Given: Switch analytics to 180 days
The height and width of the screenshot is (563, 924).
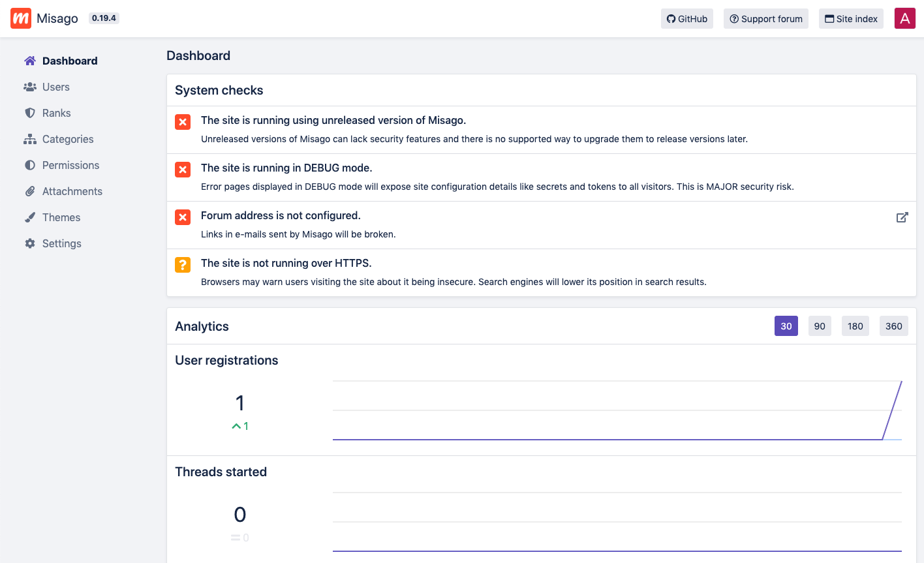Looking at the screenshot, I should point(855,326).
